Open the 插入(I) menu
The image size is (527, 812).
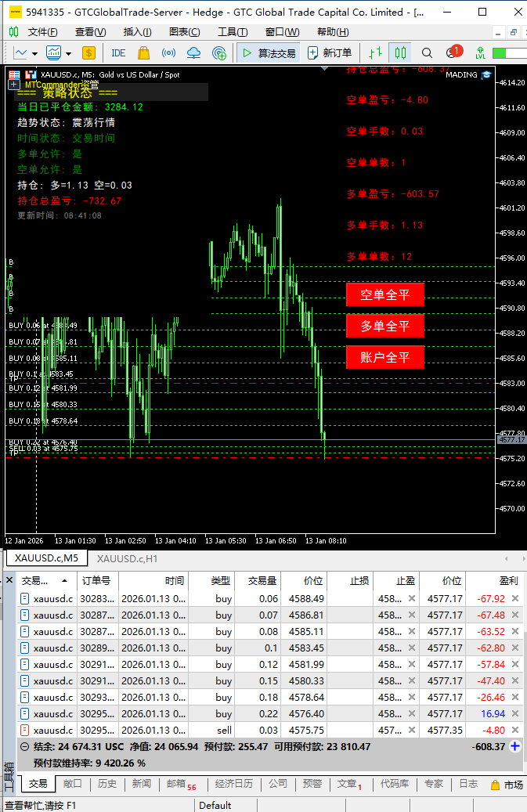tap(138, 32)
